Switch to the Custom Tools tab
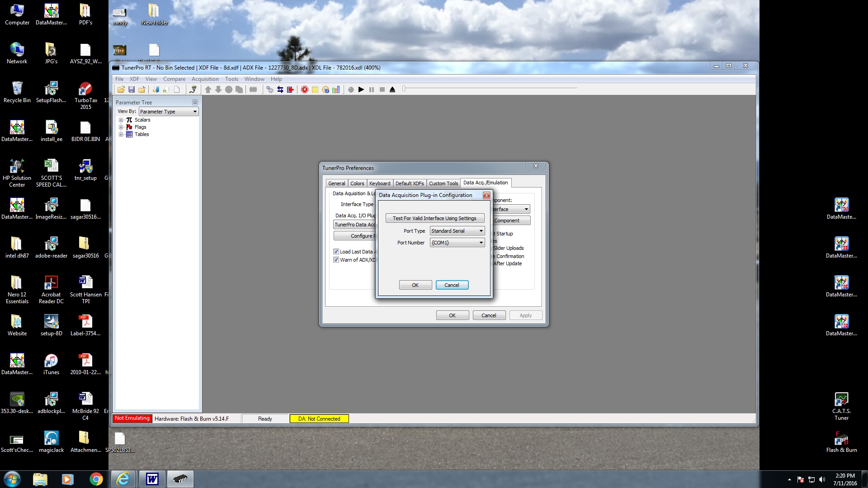This screenshot has width=868, height=488. click(443, 183)
